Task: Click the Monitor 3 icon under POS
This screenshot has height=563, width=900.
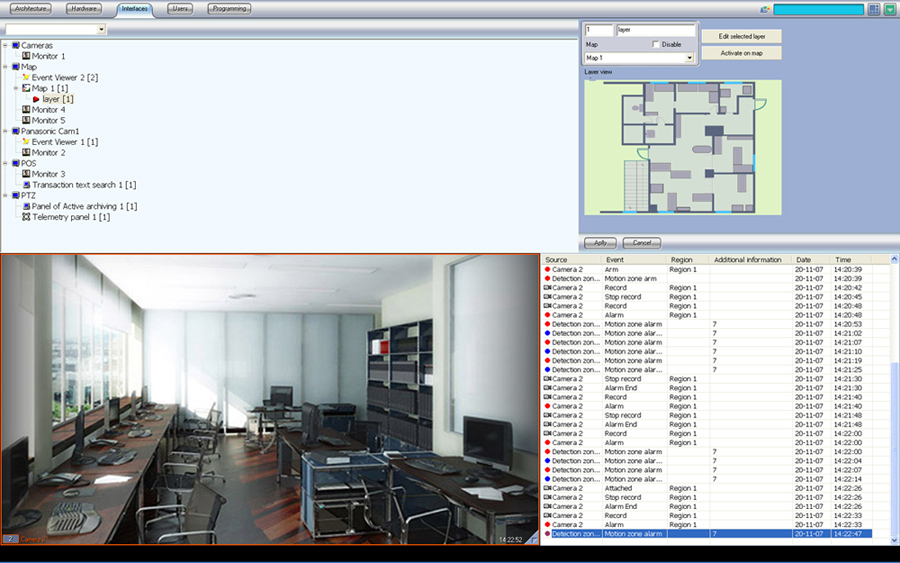Action: point(26,174)
